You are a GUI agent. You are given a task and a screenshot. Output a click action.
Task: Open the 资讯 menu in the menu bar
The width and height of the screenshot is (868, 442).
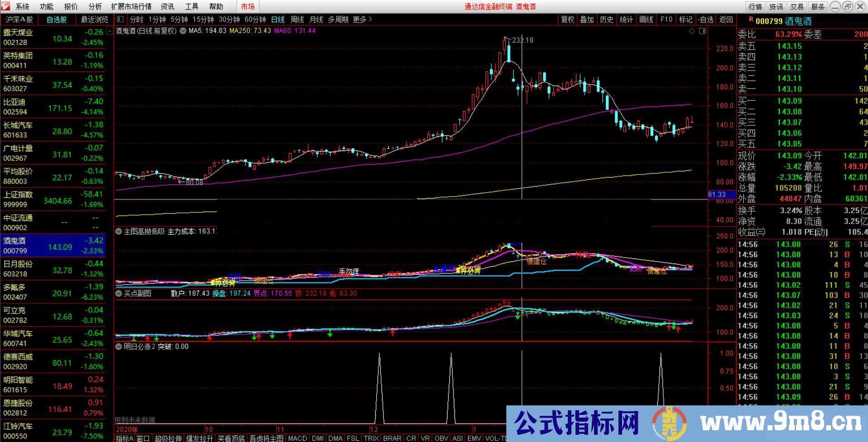click(x=167, y=6)
